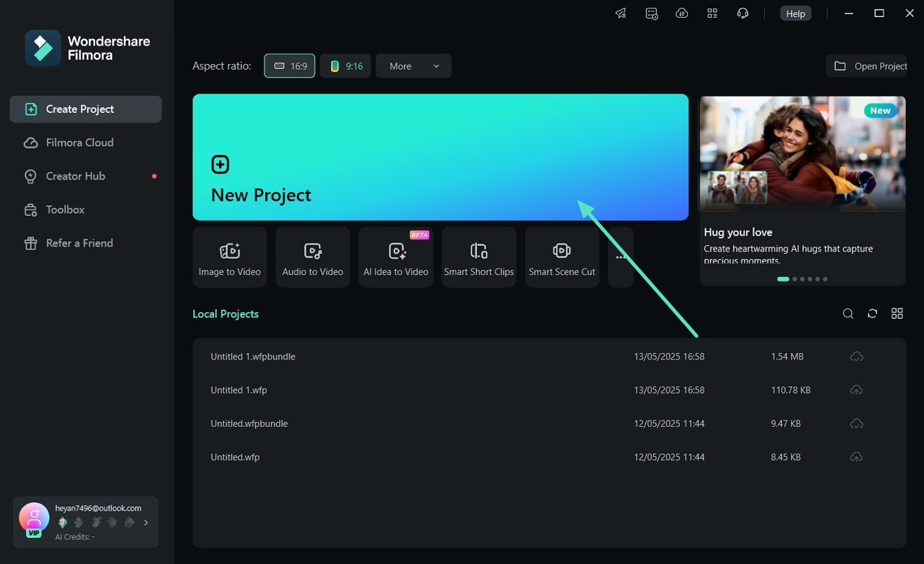Open the Help button
924x564 pixels.
(x=795, y=13)
